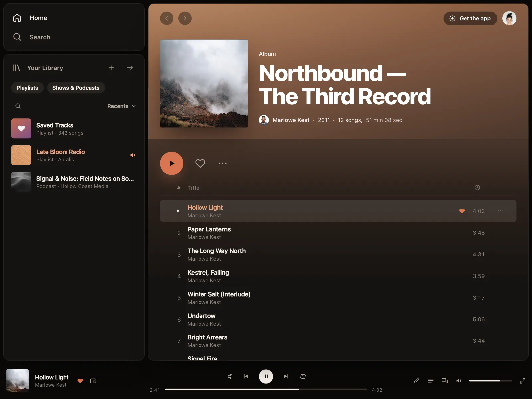Open the Northbound album cover art
Viewport: 532px width, 399px height.
coord(204,83)
